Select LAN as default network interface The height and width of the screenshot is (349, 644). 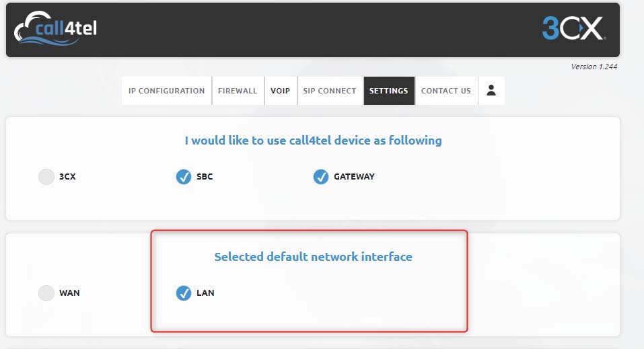184,293
